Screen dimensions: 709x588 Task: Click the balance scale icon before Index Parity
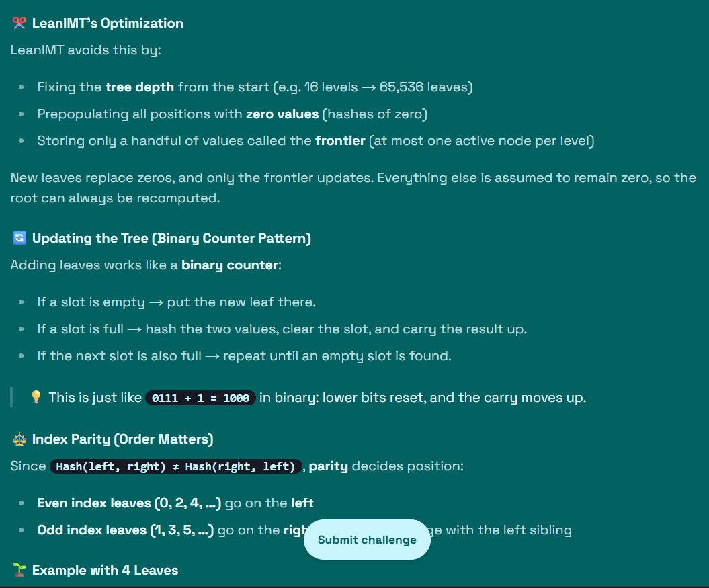pyautogui.click(x=18, y=438)
